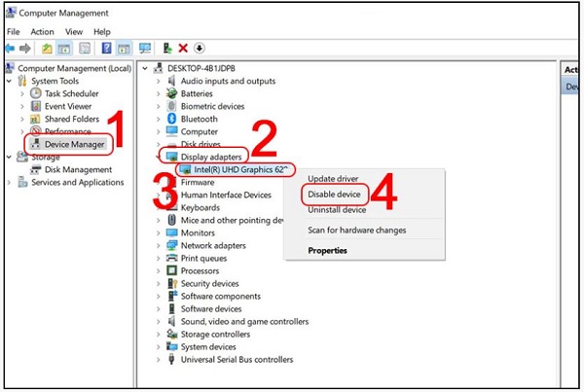Select Intel(R) UHD Graphics adapter

point(236,168)
